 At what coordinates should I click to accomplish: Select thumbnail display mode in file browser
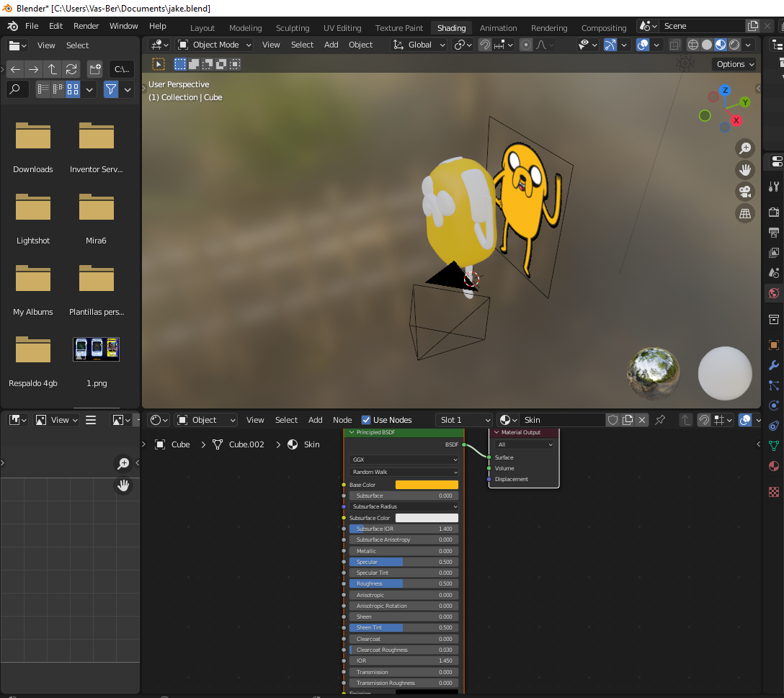tap(73, 89)
